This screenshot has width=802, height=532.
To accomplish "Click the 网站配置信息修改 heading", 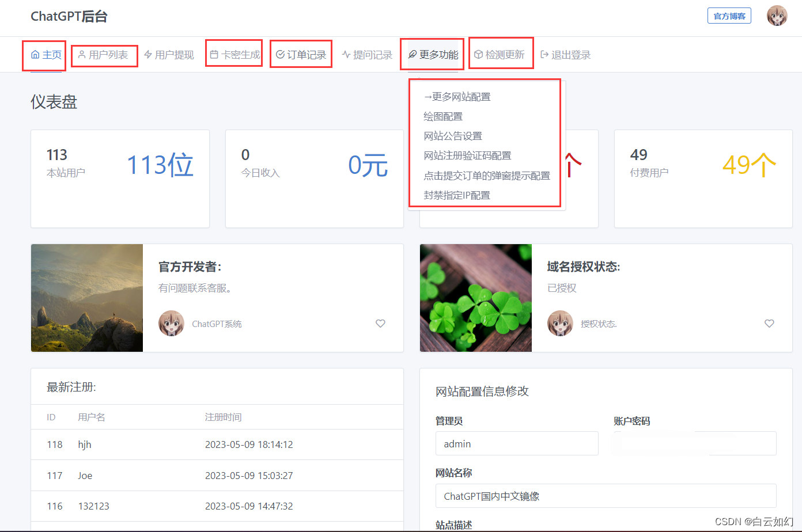I will [x=482, y=392].
